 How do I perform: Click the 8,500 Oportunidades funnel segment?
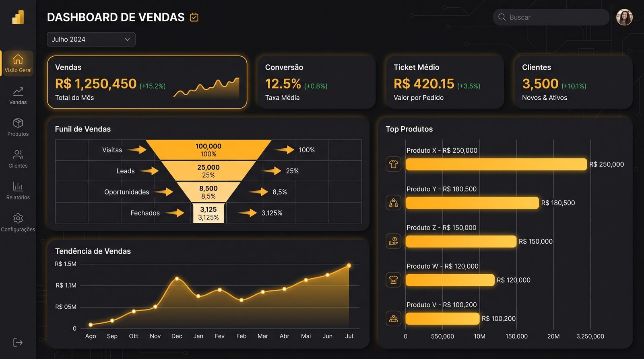(x=208, y=192)
